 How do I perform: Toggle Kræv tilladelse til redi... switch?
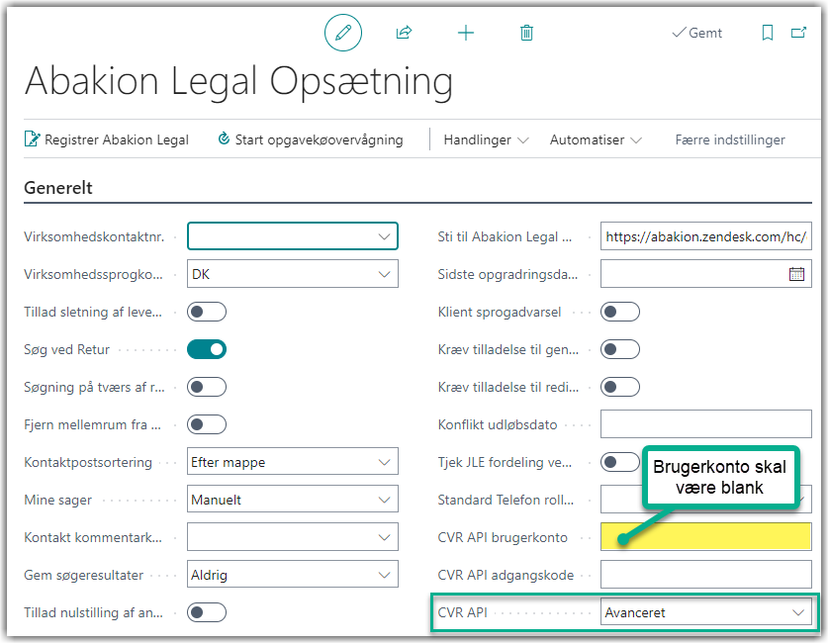coord(620,387)
